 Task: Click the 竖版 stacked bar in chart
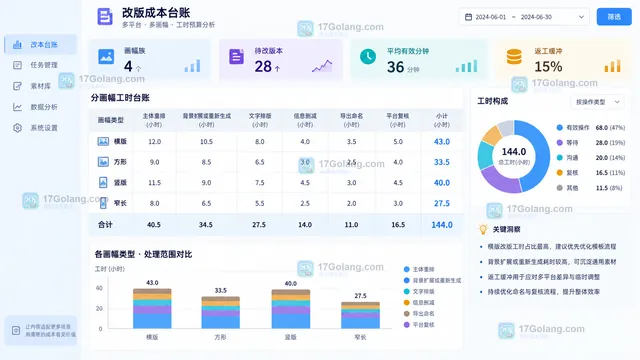click(291, 309)
